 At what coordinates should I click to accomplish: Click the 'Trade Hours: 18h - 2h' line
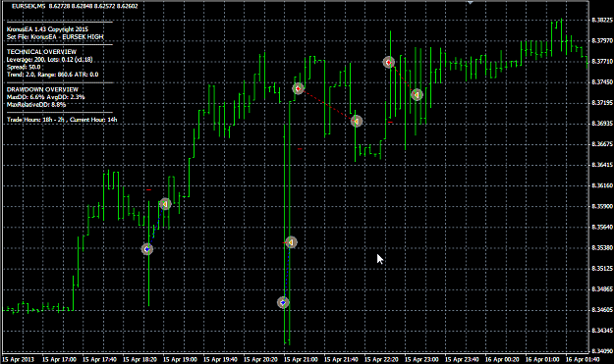point(62,120)
